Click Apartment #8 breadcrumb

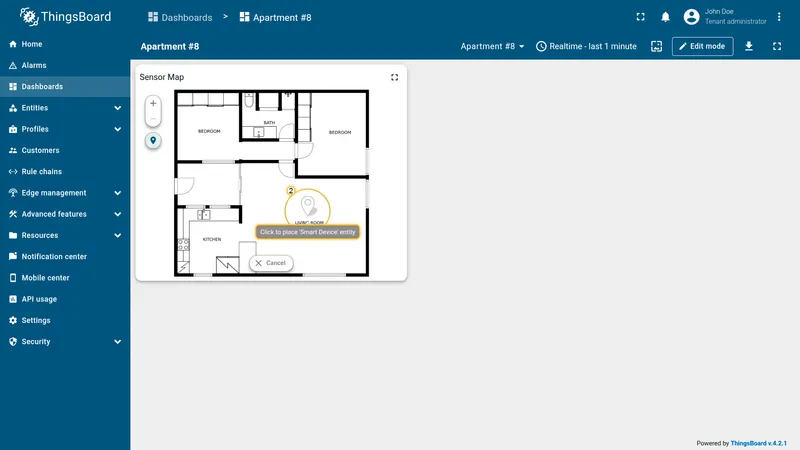click(276, 17)
